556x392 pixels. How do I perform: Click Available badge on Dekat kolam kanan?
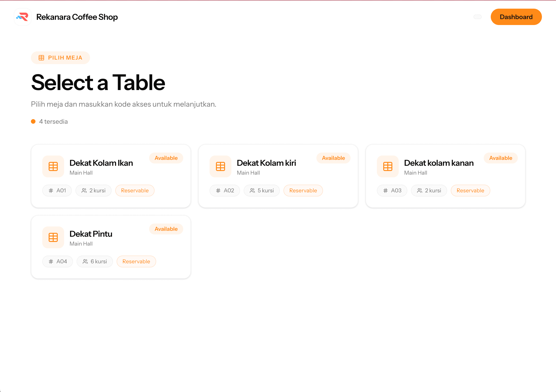(x=501, y=158)
